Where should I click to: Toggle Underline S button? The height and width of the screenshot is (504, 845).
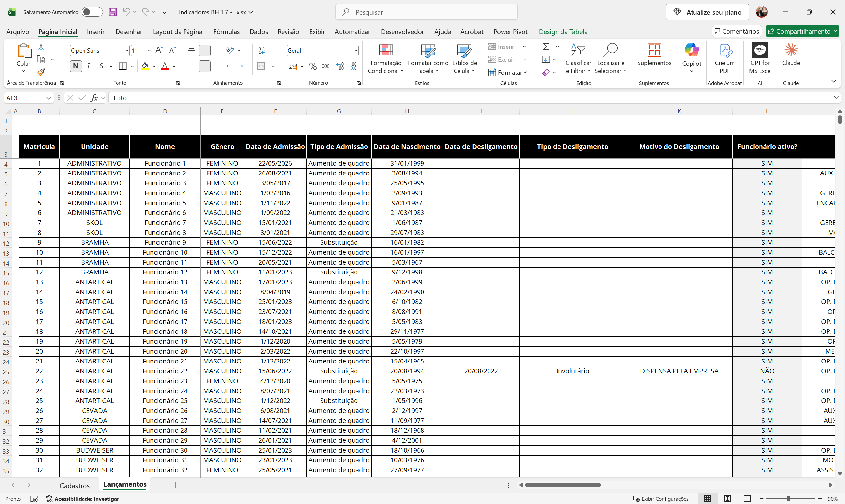point(102,66)
